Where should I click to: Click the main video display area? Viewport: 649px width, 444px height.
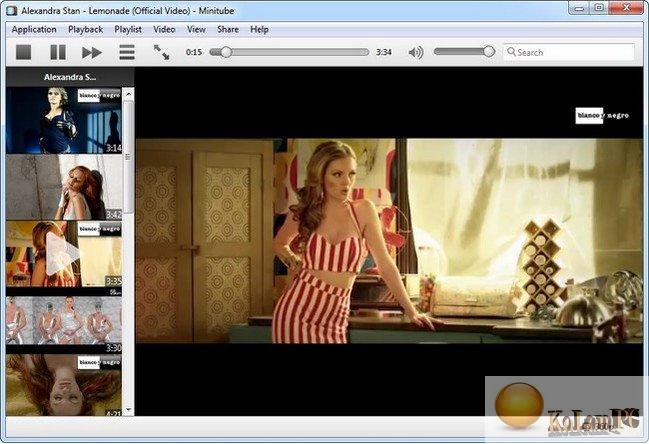coord(389,241)
